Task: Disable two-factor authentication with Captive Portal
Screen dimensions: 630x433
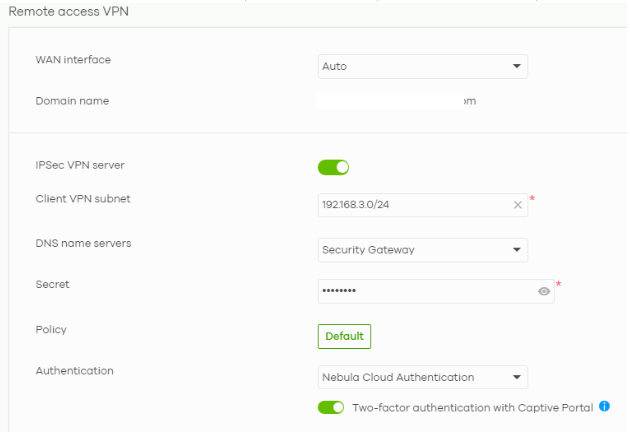Action: [331, 407]
